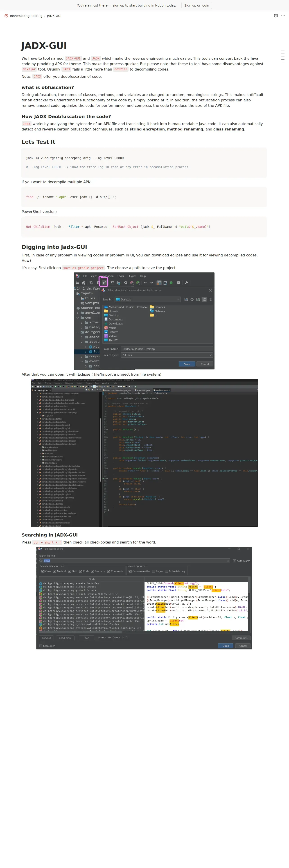Click the Folder name field in save dialog
This screenshot has width=289, height=868.
[x=167, y=349]
